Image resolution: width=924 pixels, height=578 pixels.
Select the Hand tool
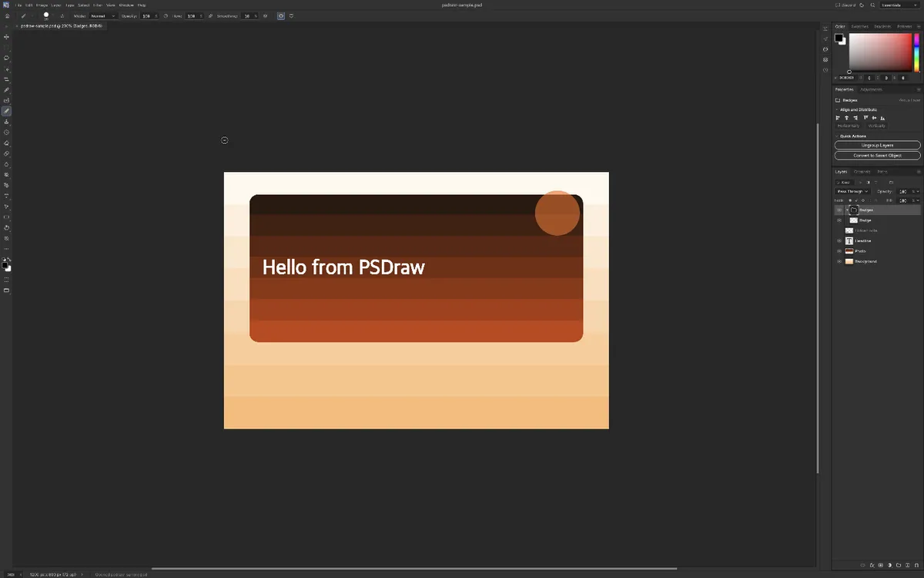tap(6, 228)
